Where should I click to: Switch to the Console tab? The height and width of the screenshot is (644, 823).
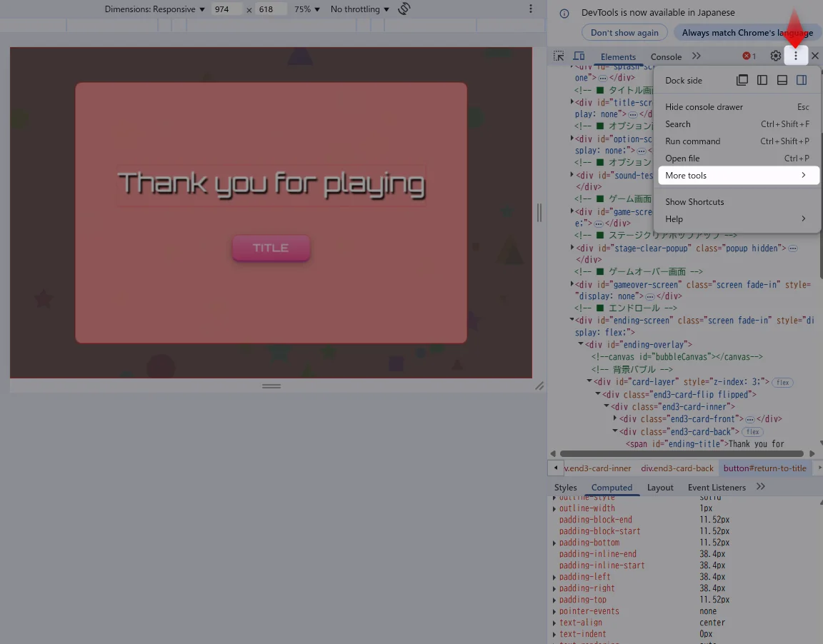point(666,56)
